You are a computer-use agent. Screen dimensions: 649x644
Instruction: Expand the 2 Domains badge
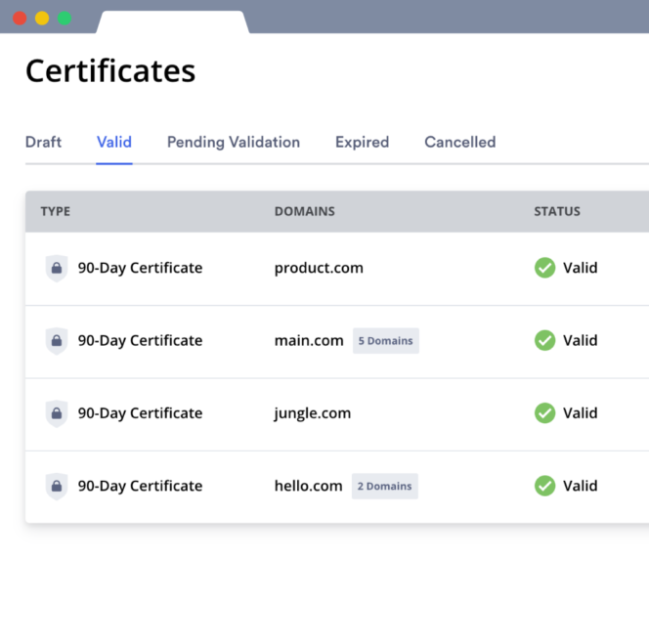tap(384, 486)
